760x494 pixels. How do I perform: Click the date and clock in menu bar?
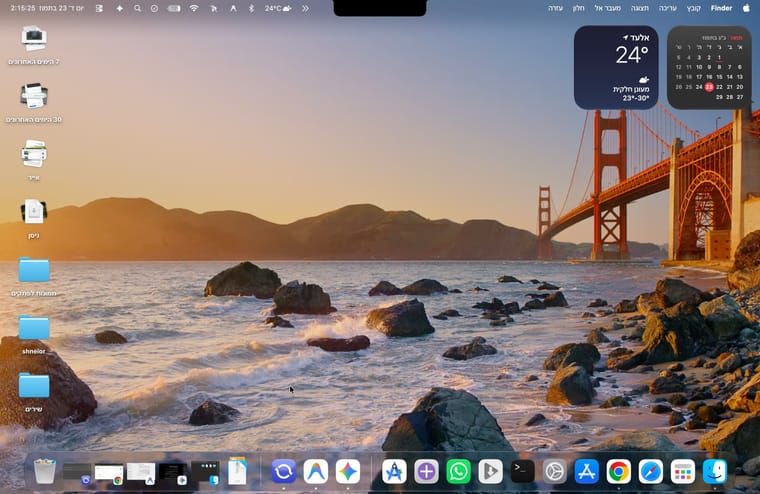click(x=47, y=8)
